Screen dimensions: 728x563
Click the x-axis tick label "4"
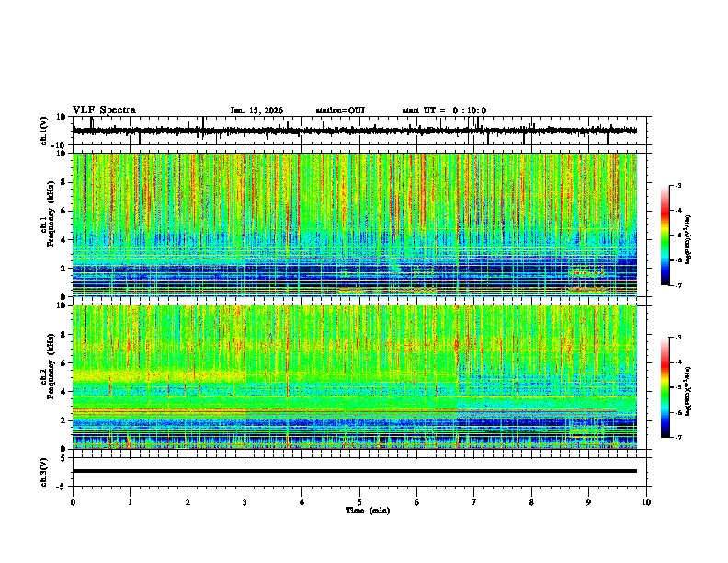[x=302, y=502]
